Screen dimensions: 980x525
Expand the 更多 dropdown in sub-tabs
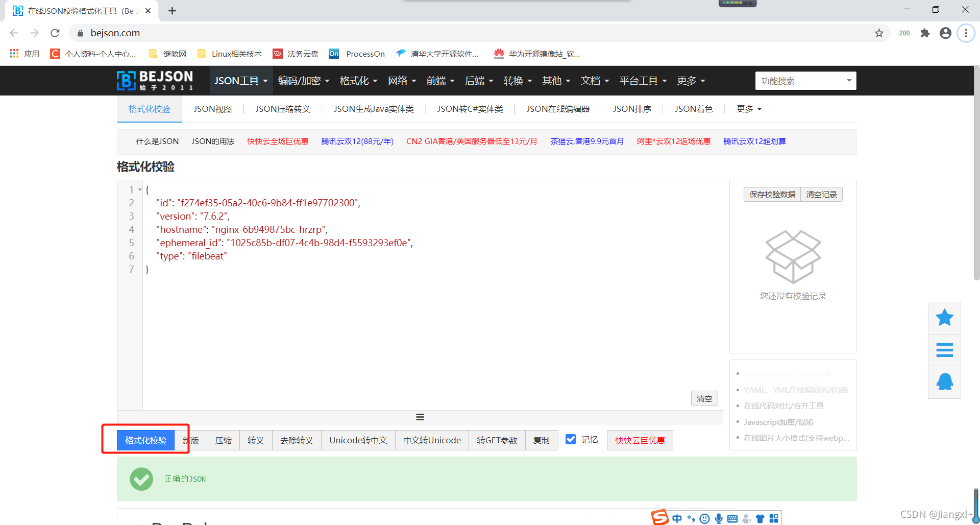[749, 109]
